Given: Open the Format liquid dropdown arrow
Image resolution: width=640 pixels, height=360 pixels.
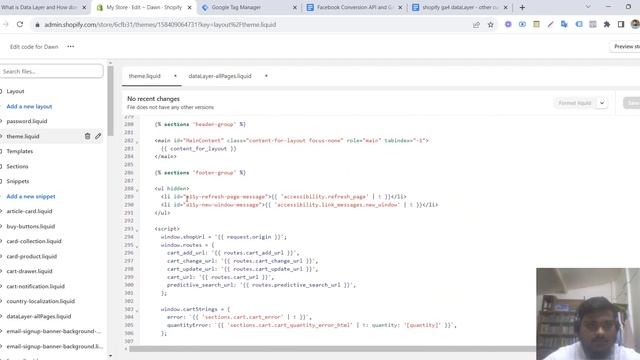Looking at the screenshot, I should click(602, 103).
